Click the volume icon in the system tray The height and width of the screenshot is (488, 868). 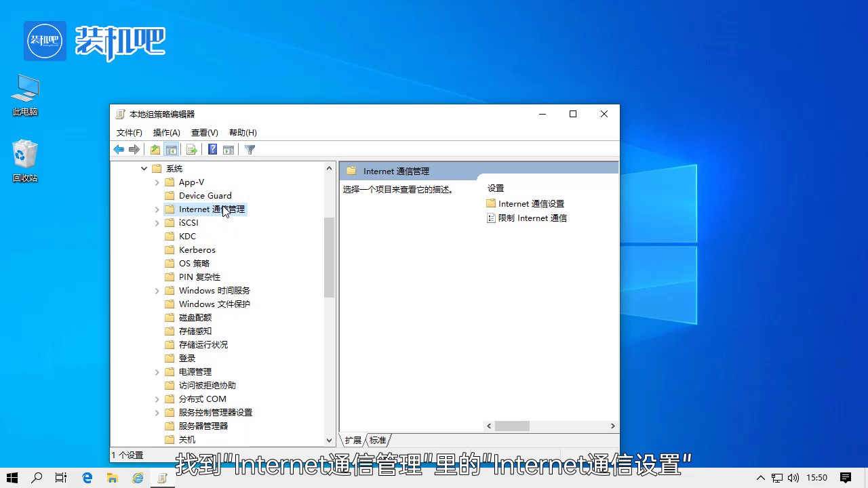point(793,477)
